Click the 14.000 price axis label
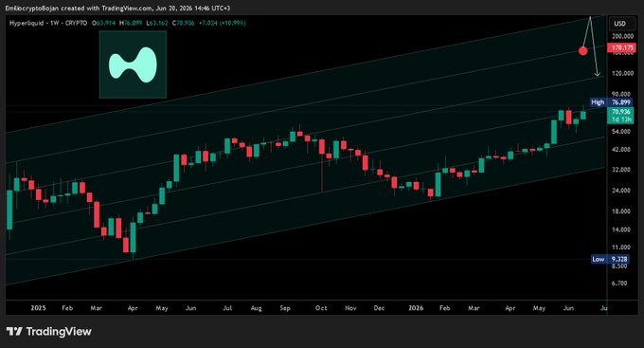The width and height of the screenshot is (644, 348). [x=621, y=229]
